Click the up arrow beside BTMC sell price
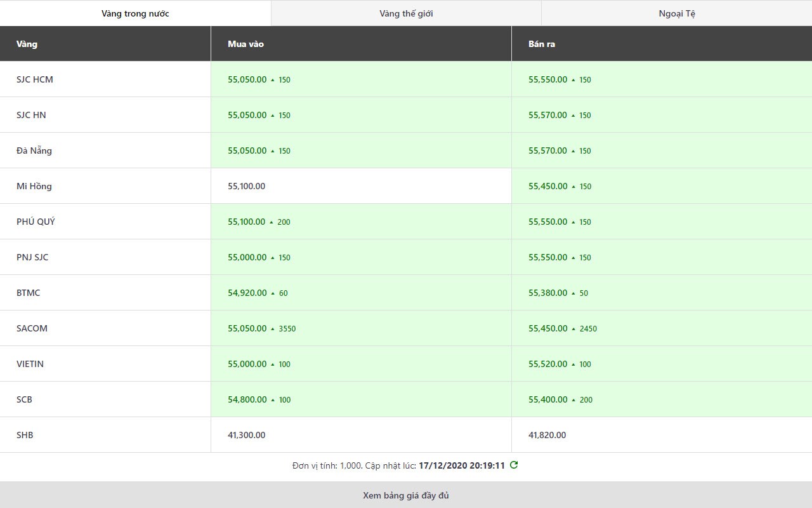Screen dimensions: 812x508 pos(573,293)
